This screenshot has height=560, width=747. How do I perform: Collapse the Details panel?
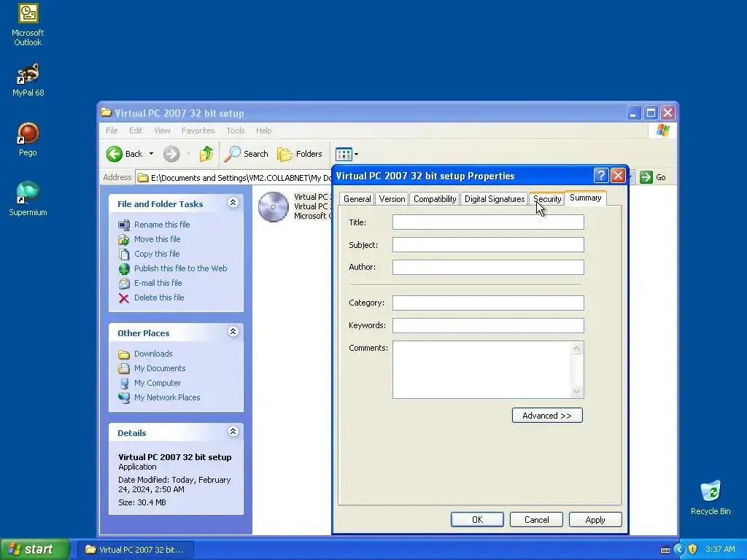point(233,432)
